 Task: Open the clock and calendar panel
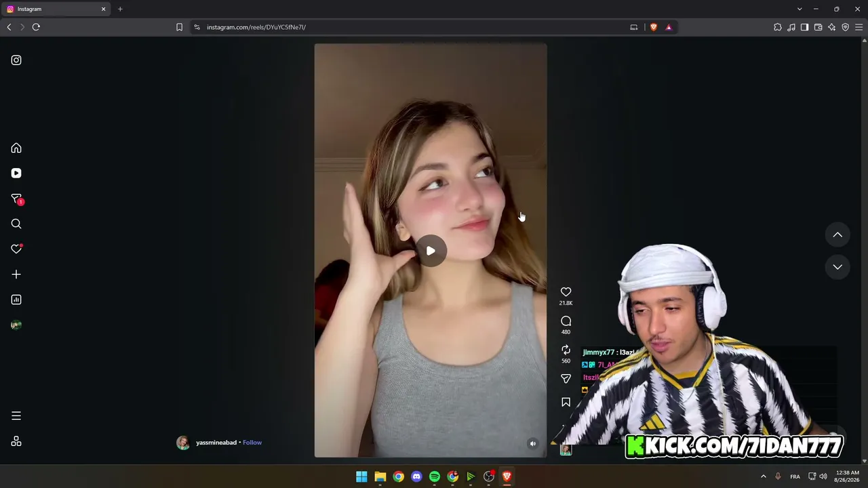click(847, 476)
